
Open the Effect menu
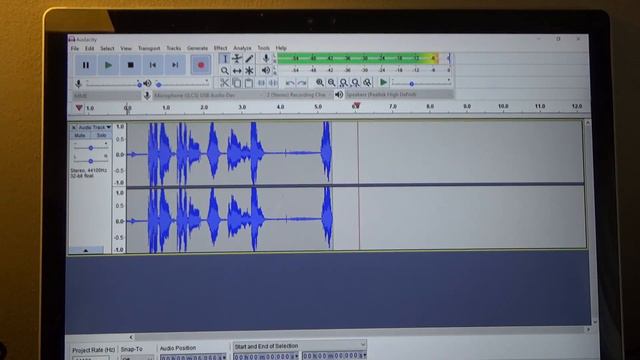pos(220,49)
